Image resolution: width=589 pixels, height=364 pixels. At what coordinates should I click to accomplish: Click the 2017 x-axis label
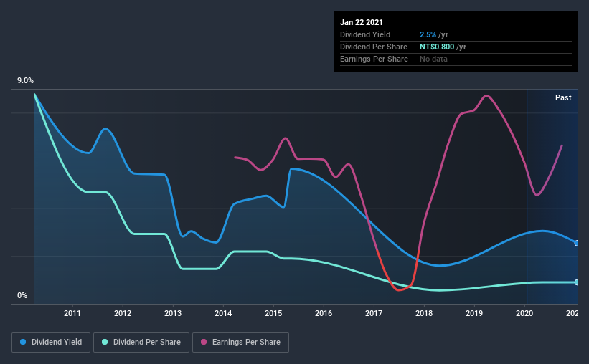[x=374, y=313]
